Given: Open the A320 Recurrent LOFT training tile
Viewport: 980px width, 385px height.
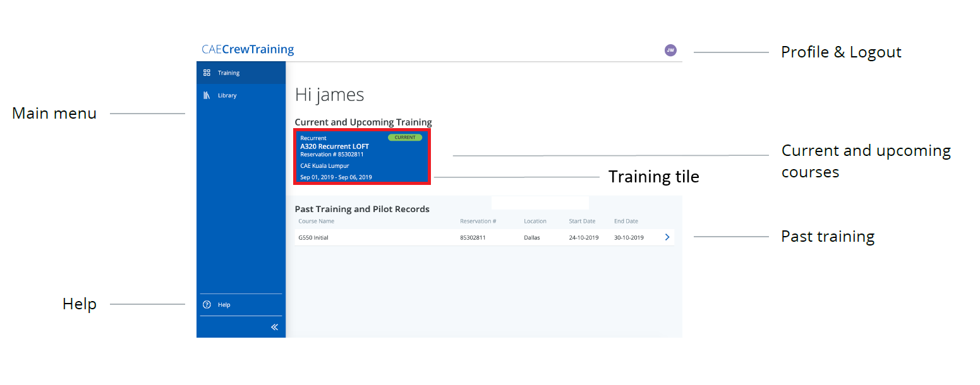Looking at the screenshot, I should 363,157.
